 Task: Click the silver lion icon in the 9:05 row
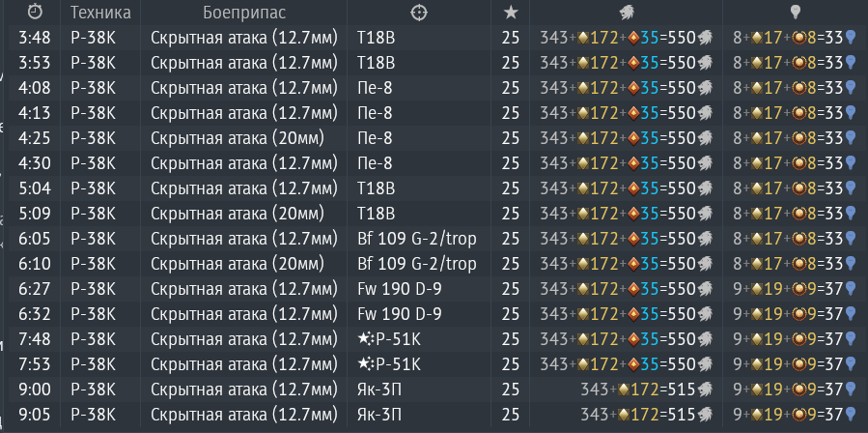pos(704,415)
